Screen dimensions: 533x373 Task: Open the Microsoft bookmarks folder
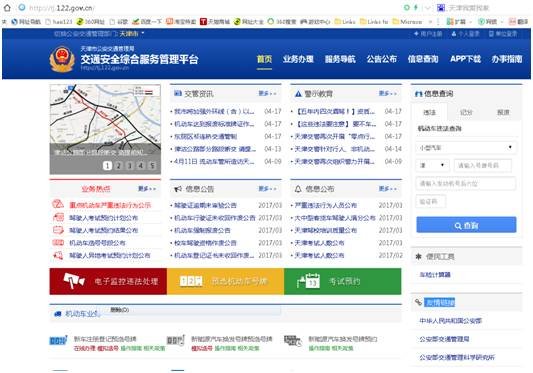pos(407,22)
